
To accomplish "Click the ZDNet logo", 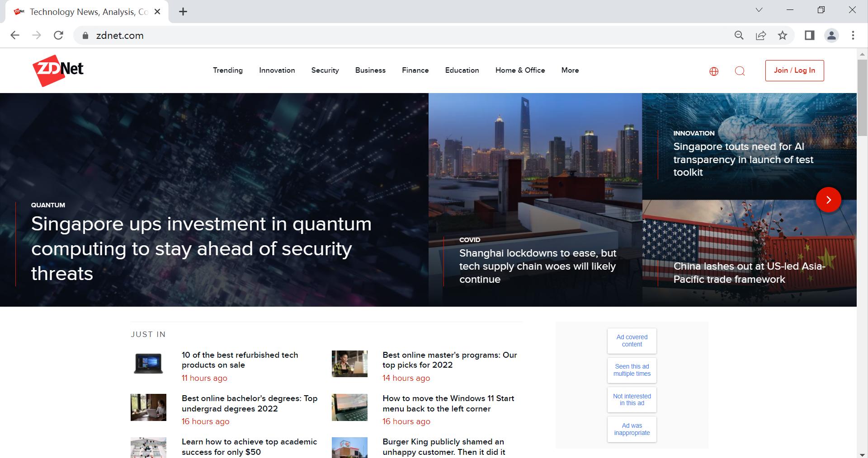I will click(x=58, y=70).
